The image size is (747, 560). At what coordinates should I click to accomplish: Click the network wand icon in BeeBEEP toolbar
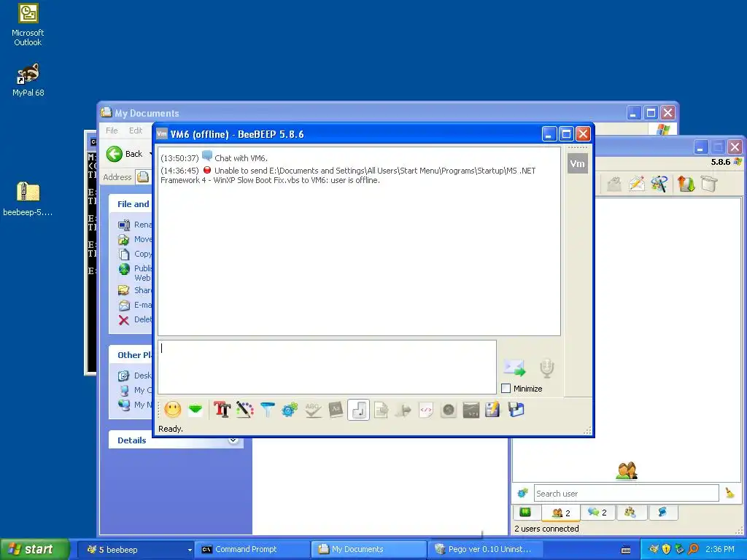tap(659, 183)
